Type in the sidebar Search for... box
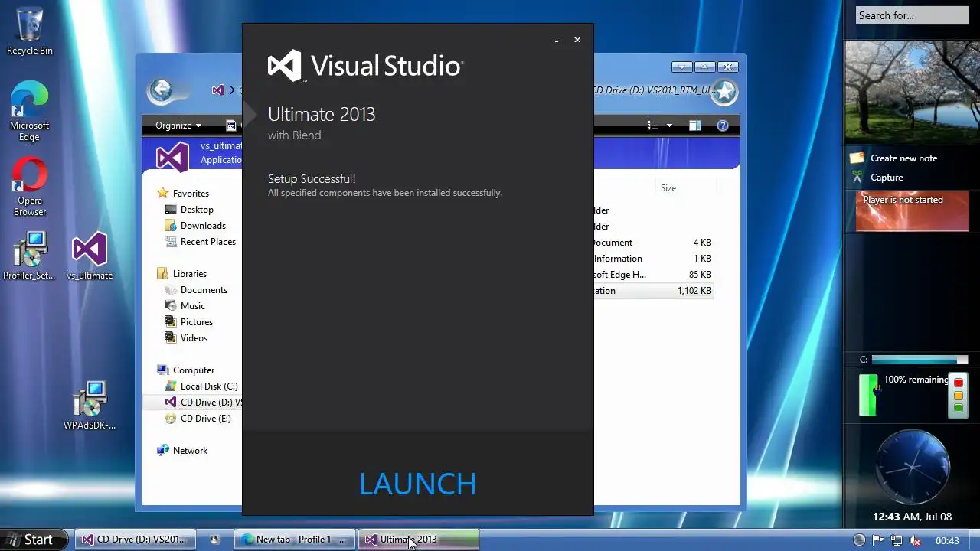 point(912,15)
